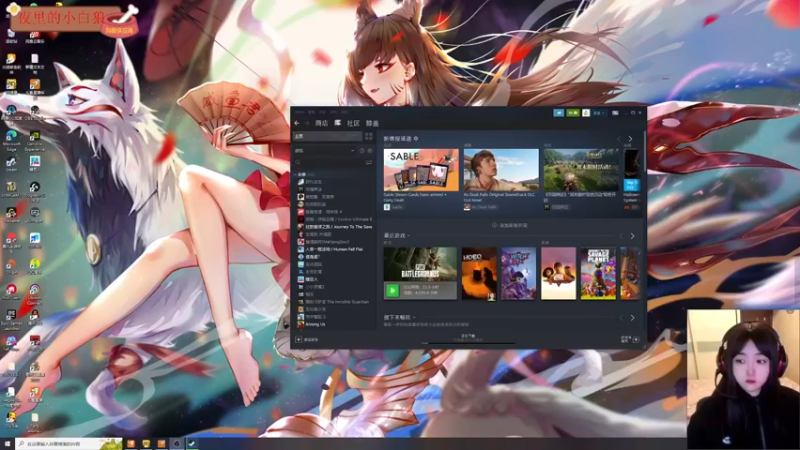Image resolution: width=800 pixels, height=450 pixels.
Task: Open the 社区 community tab
Action: 353,123
